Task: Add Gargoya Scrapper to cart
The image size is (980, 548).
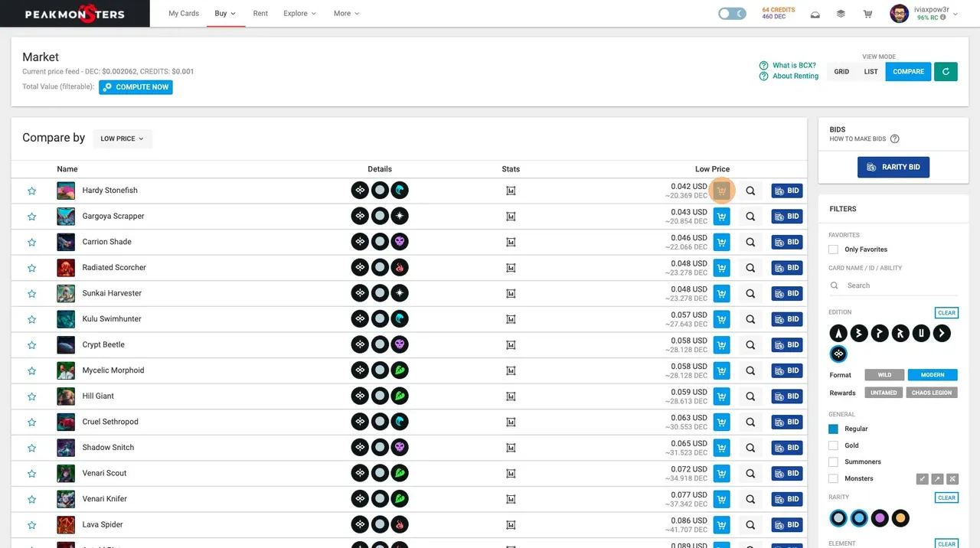Action: pyautogui.click(x=721, y=217)
